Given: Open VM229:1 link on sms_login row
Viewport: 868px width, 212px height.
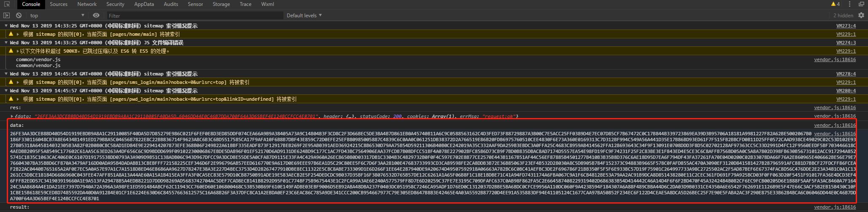Looking at the screenshot, I should (846, 82).
